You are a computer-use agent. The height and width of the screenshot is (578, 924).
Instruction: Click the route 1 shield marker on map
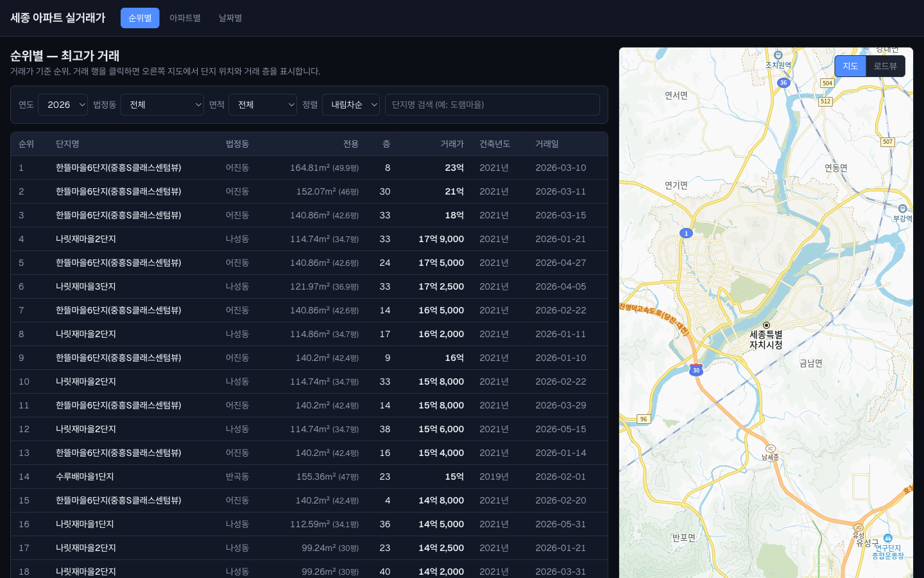point(686,233)
